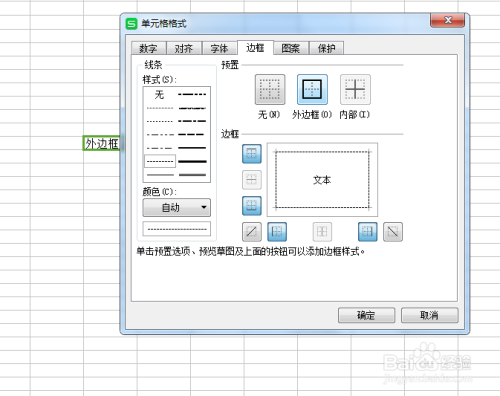Viewport: 500px width, 396px height.
Task: Switch to the 数字 tab
Action: click(148, 48)
